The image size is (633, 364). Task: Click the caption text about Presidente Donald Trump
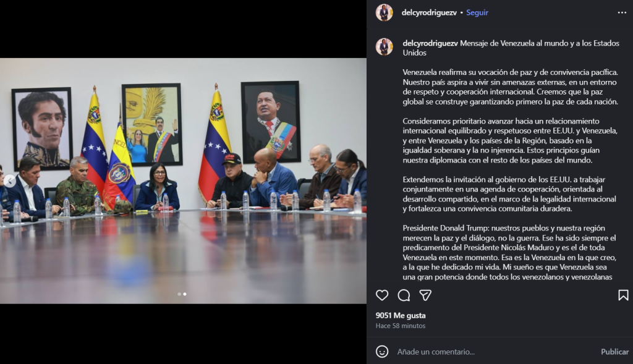point(509,252)
